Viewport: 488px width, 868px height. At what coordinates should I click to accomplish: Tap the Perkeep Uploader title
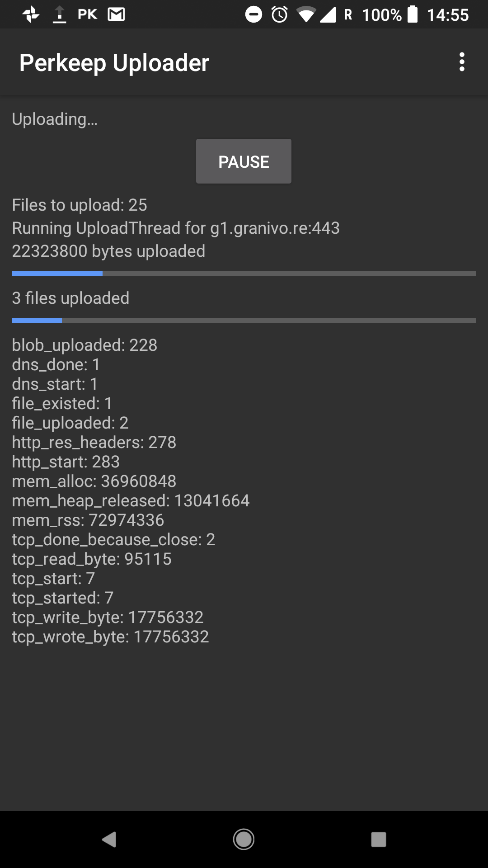pyautogui.click(x=114, y=62)
